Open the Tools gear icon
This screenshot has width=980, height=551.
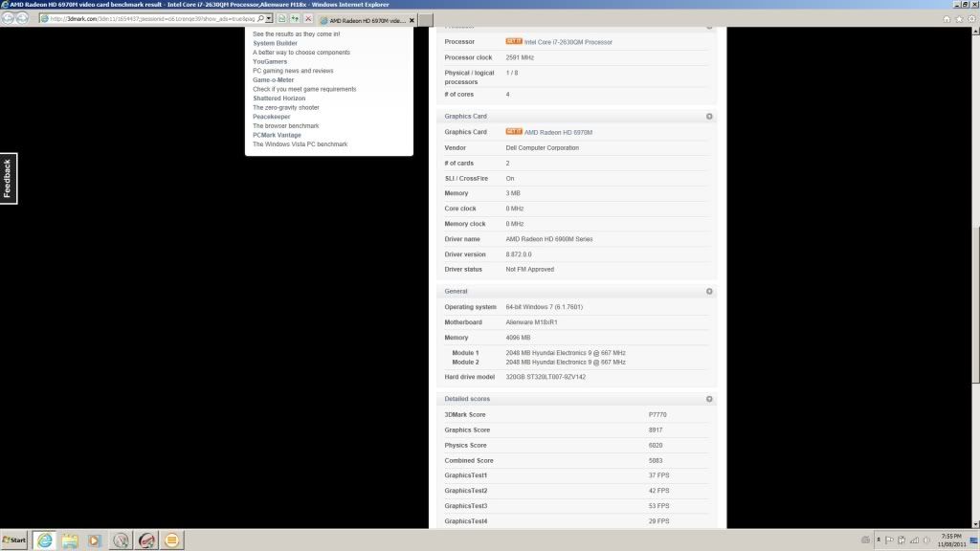972,19
